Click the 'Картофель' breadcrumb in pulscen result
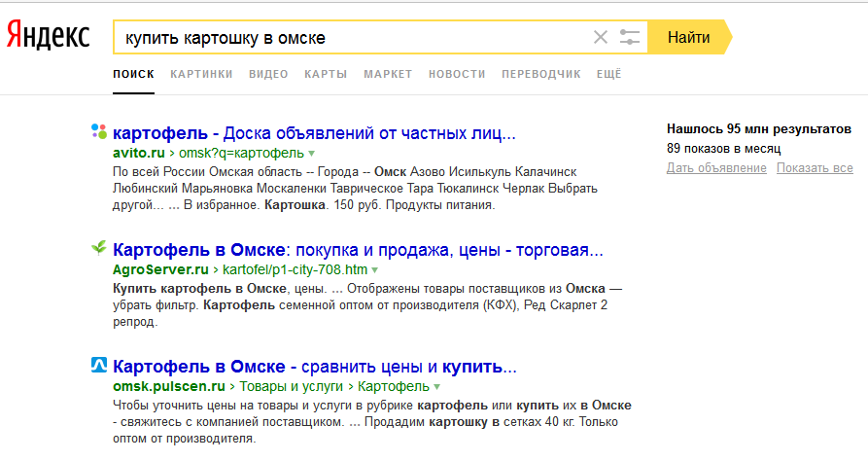This screenshot has width=868, height=461. [x=394, y=387]
